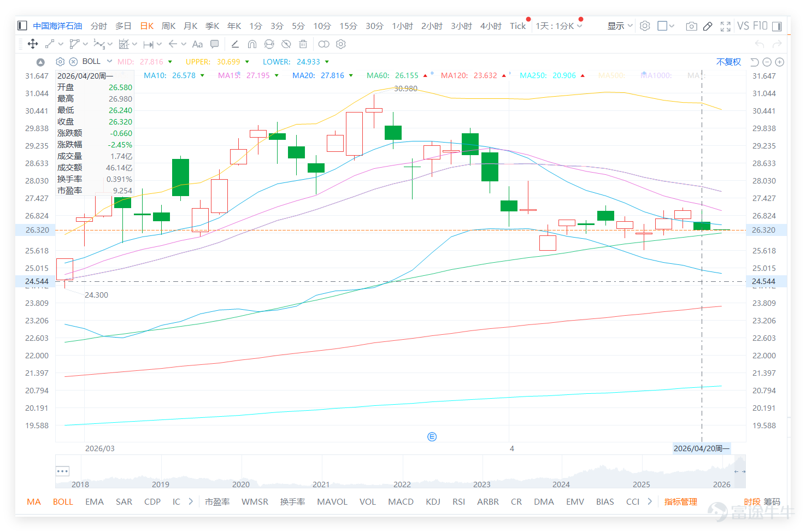Image resolution: width=806 pixels, height=532 pixels.
Task: Enter fullscreen chart mode
Action: click(x=726, y=26)
